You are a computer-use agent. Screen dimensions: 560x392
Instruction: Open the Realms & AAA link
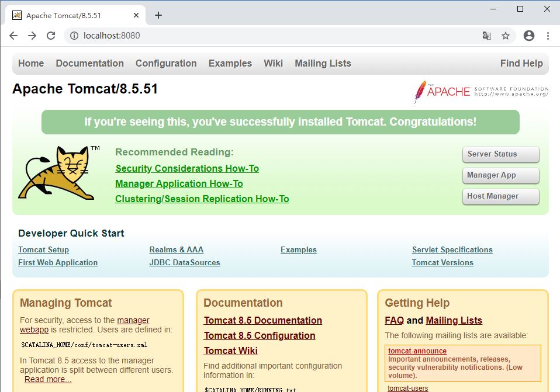(177, 250)
